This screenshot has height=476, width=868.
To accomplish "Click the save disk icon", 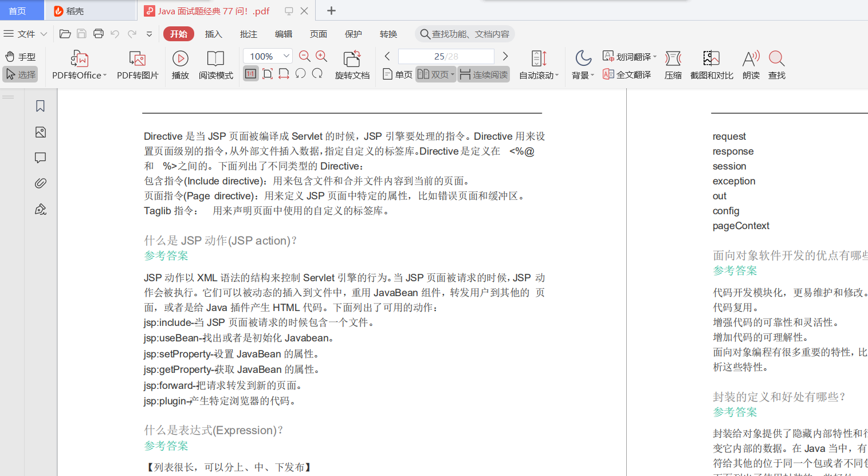I will pos(82,34).
